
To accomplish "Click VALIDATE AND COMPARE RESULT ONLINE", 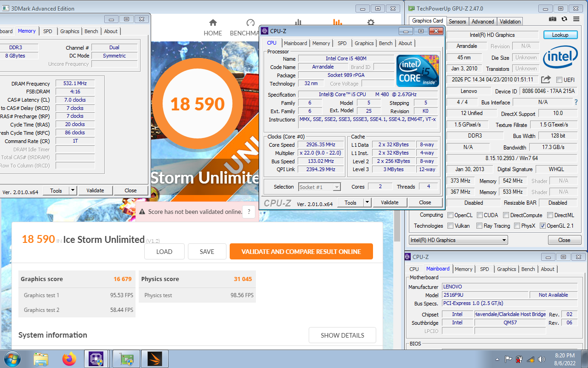I will pos(301,252).
